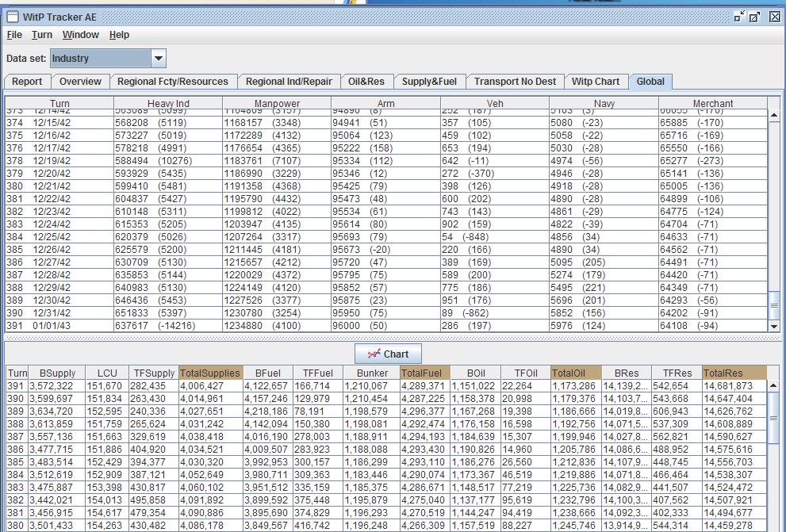Open the Regional Fcty/Resources tab
This screenshot has height=532, width=786.
coord(172,82)
